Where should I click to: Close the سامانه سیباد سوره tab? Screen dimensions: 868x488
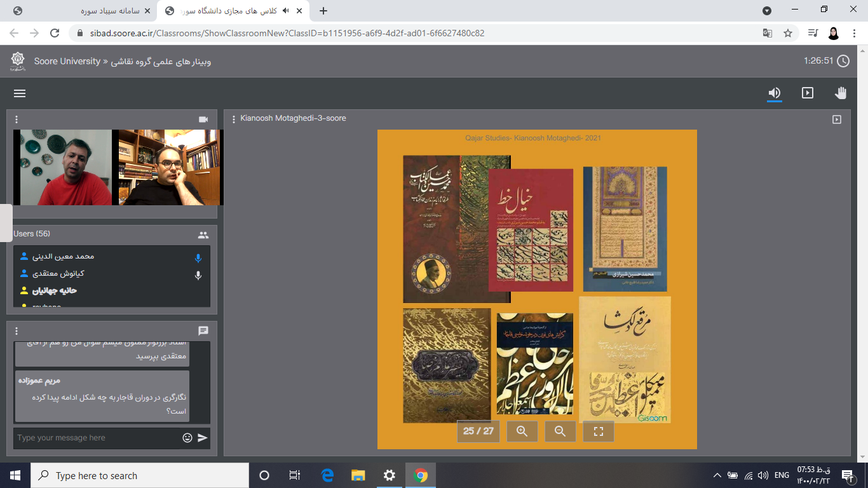pos(148,11)
